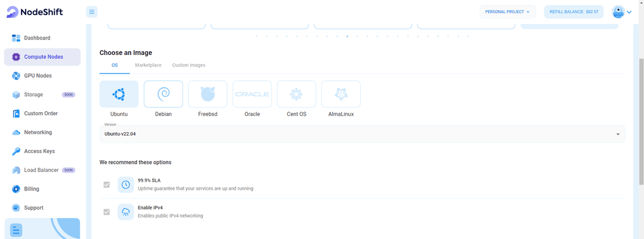644x239 pixels.
Task: Open Access Keys via key icon
Action: click(x=16, y=151)
